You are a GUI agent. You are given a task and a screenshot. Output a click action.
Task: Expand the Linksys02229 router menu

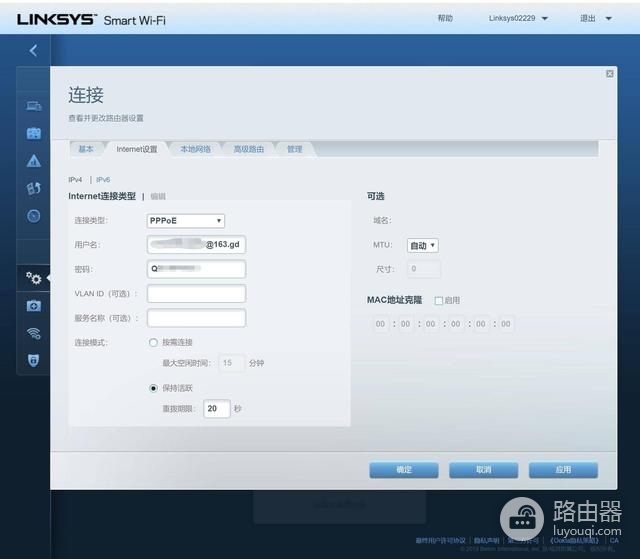click(518, 18)
